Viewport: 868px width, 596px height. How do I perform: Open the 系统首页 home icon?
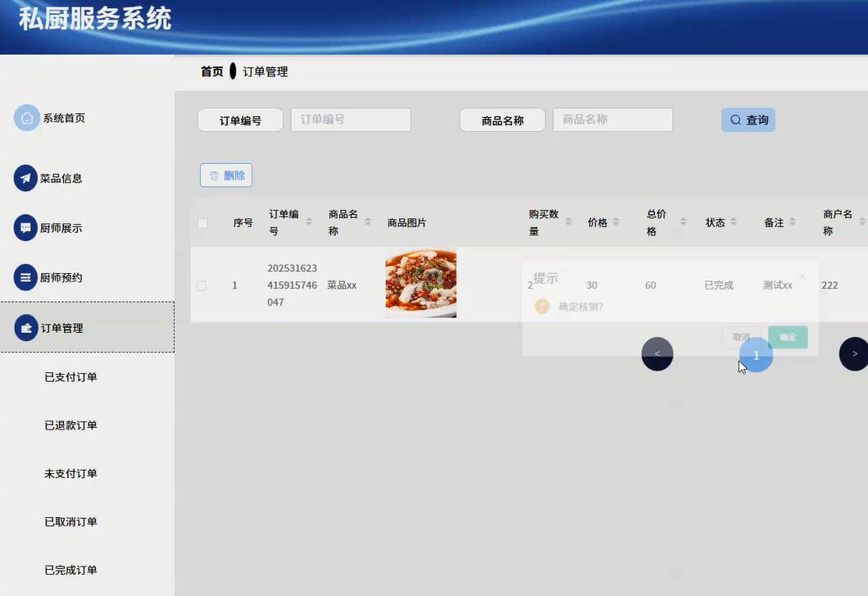point(26,118)
